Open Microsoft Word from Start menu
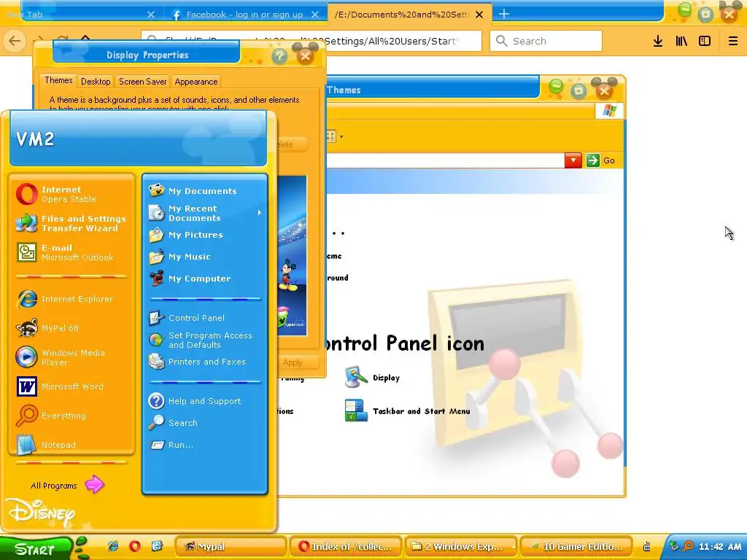Image resolution: width=747 pixels, height=560 pixels. [x=71, y=386]
